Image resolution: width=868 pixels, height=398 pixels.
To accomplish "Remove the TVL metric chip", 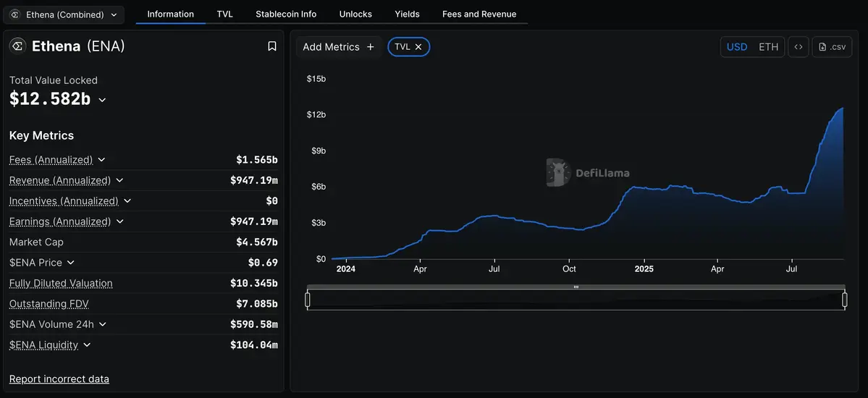I will tap(418, 47).
